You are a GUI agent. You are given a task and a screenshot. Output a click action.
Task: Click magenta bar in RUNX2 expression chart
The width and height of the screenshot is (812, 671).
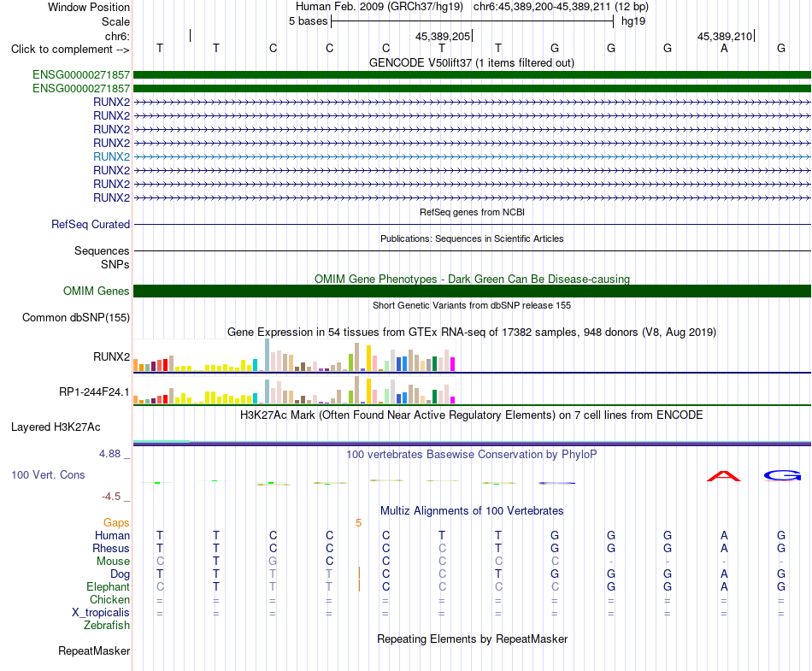(x=453, y=364)
